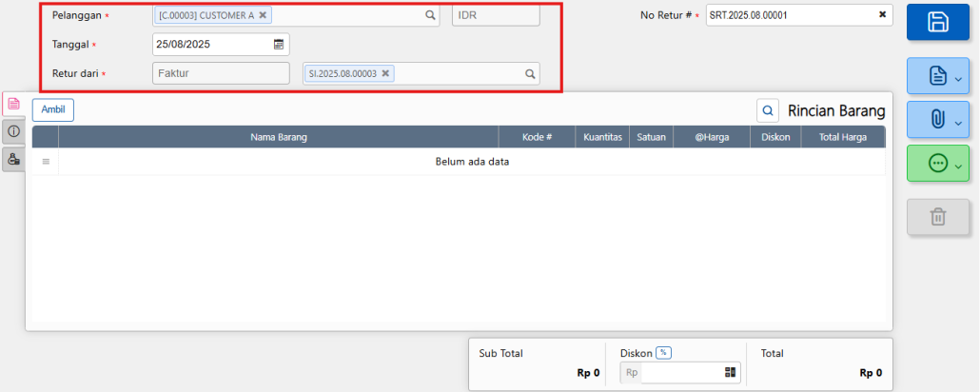Expand the green more-options dropdown button

click(937, 164)
